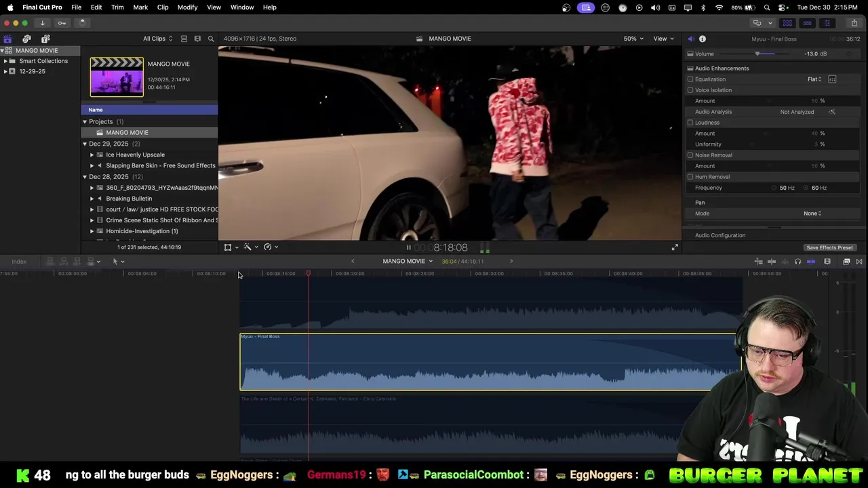Open the viewer View options dropdown
The image size is (868, 488).
(663, 39)
